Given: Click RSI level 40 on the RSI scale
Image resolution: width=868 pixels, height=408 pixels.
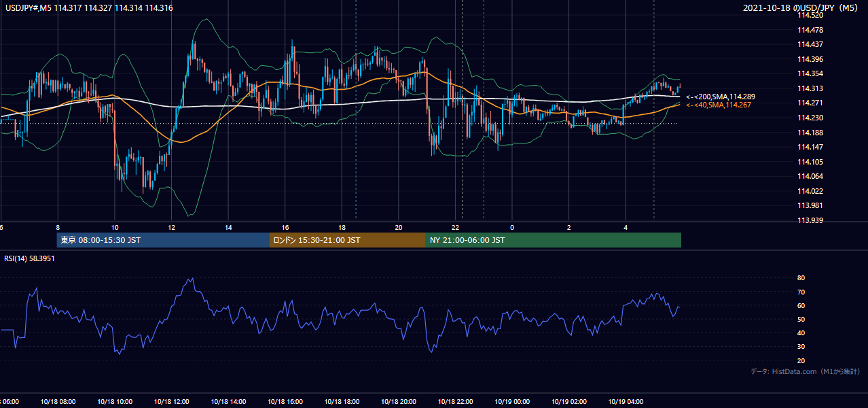Looking at the screenshot, I should tap(801, 333).
